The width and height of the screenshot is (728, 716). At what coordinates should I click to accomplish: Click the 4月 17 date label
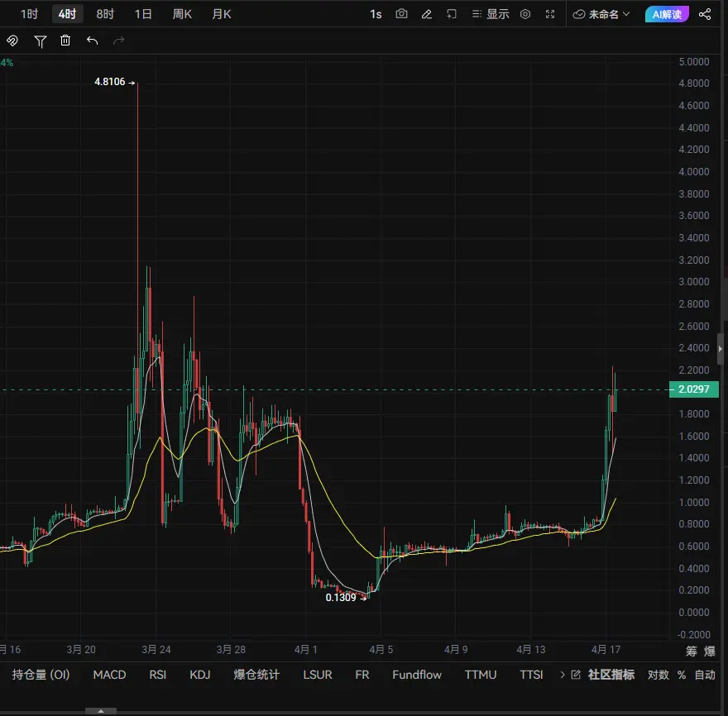click(x=606, y=649)
